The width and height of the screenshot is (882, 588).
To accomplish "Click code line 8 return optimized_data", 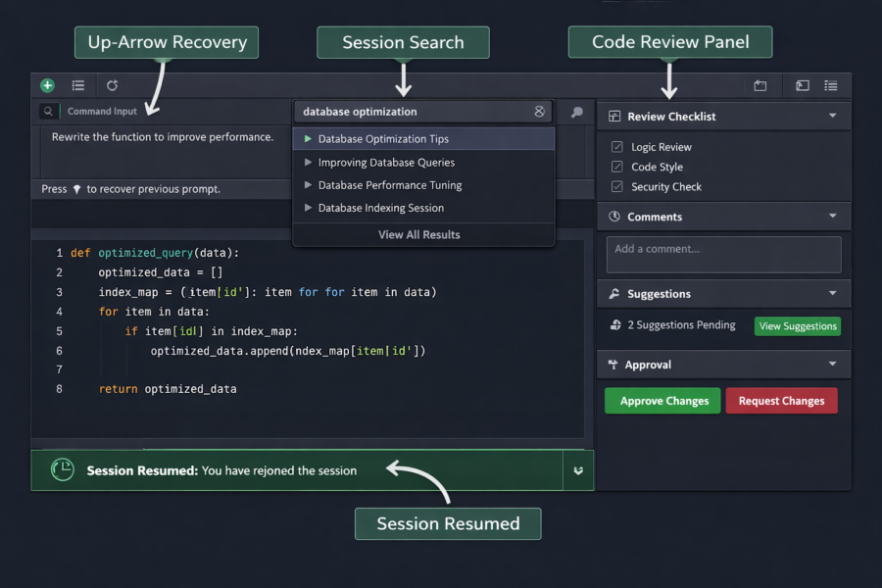I will click(x=168, y=389).
